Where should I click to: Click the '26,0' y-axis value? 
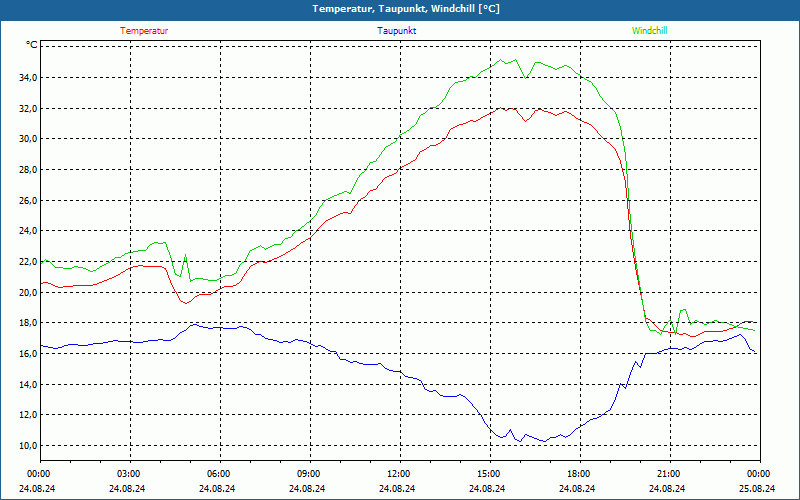(28, 201)
